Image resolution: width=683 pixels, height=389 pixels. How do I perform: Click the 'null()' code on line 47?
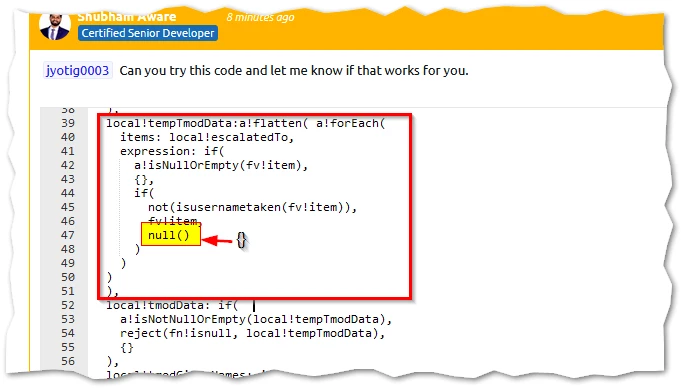click(169, 235)
